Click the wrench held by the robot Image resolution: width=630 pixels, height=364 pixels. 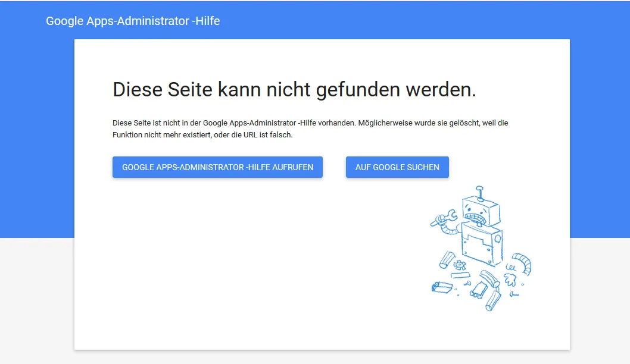tap(444, 218)
